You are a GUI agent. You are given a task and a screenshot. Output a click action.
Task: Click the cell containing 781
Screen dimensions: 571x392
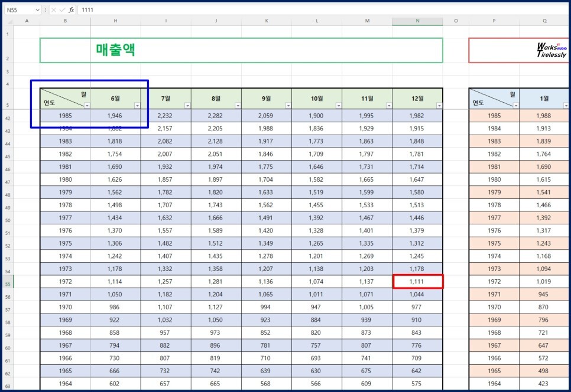[266, 345]
